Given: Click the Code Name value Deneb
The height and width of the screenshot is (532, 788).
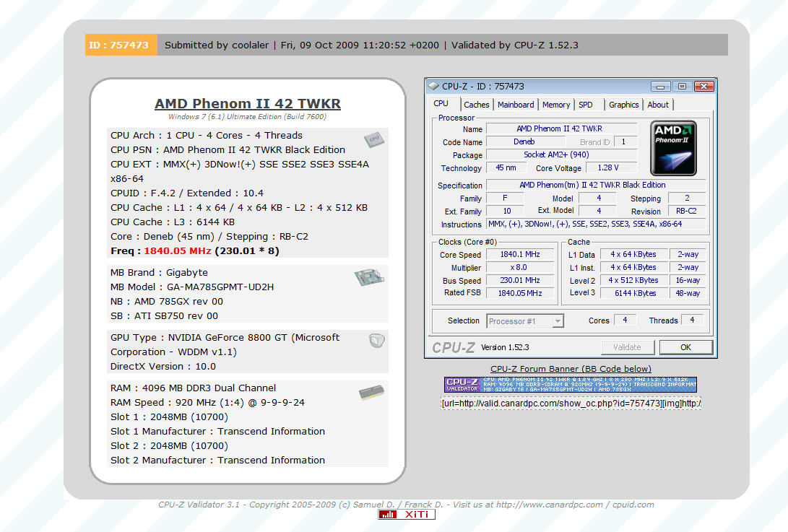Looking at the screenshot, I should 525,141.
